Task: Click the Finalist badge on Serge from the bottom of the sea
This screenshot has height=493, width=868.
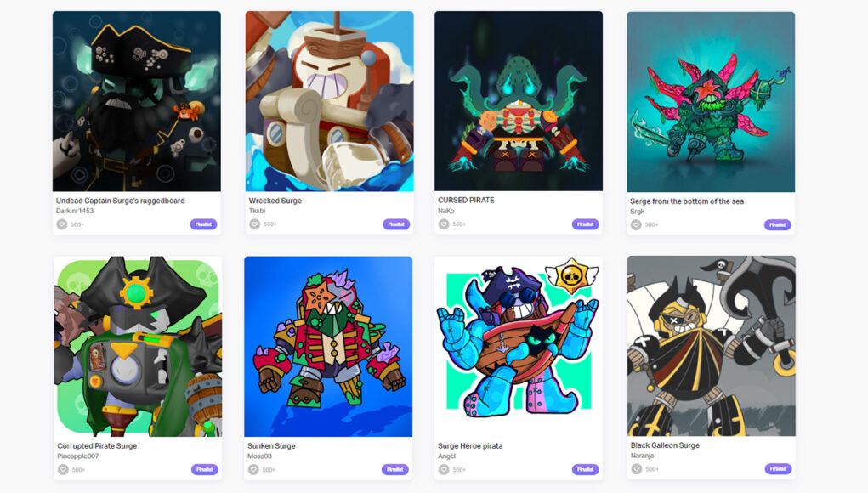Action: click(778, 224)
